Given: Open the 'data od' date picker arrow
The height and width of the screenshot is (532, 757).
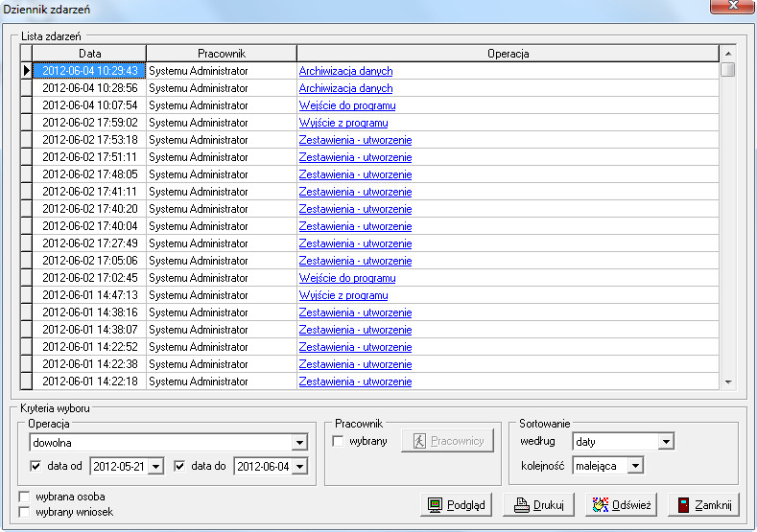Looking at the screenshot, I should [x=156, y=467].
